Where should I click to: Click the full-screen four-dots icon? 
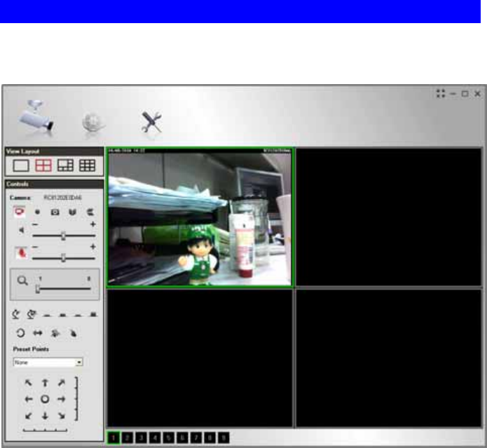point(441,93)
